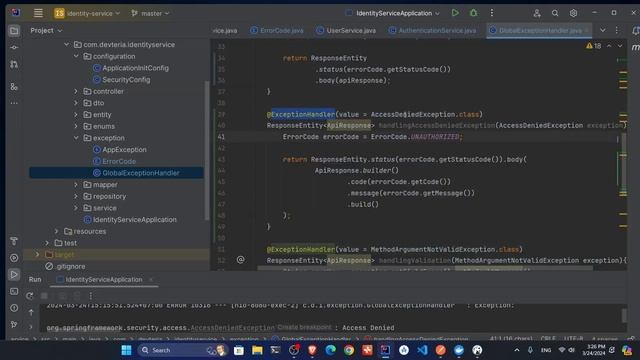640x360 pixels.
Task: Expand the service package
Action: pos(76,208)
